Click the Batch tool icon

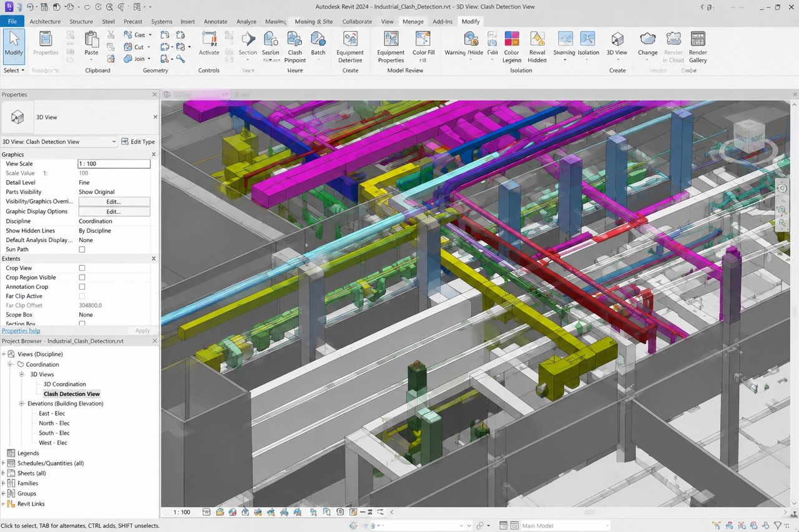click(x=318, y=40)
